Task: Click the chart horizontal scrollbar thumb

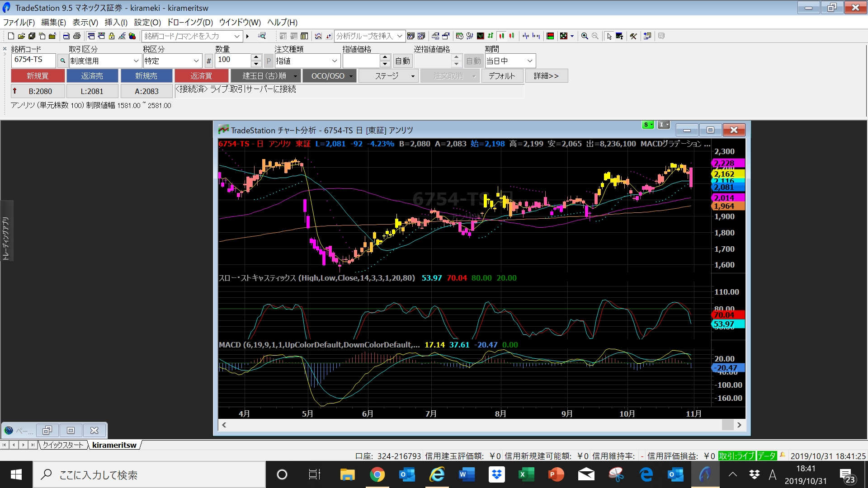Action: tap(727, 425)
